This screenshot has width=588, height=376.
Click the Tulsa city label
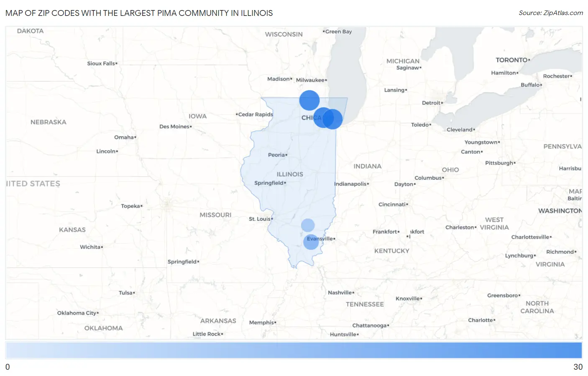[126, 293]
